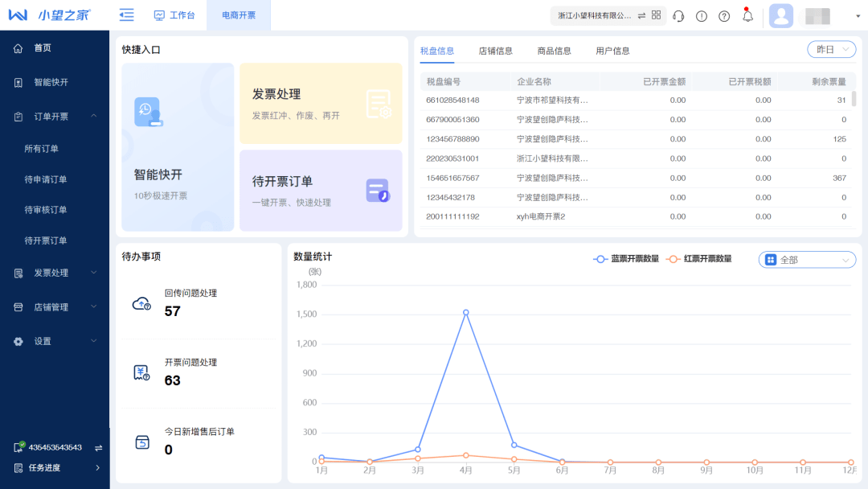This screenshot has height=489, width=868.
Task: Open the 全部 dropdown in 数量统计 panel
Action: (x=806, y=259)
